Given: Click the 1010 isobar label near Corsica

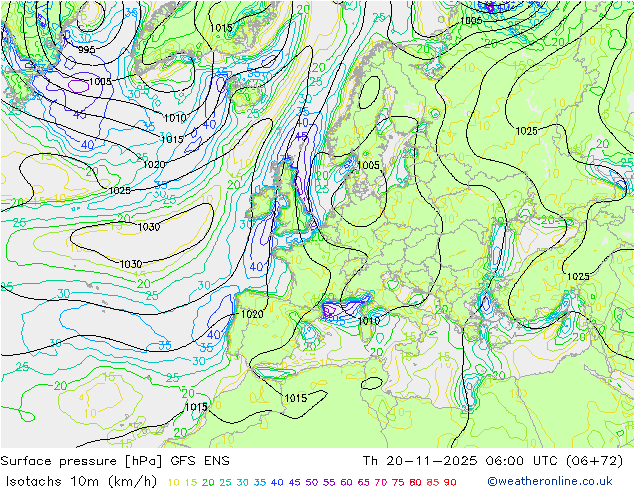Looking at the screenshot, I should coord(369,321).
